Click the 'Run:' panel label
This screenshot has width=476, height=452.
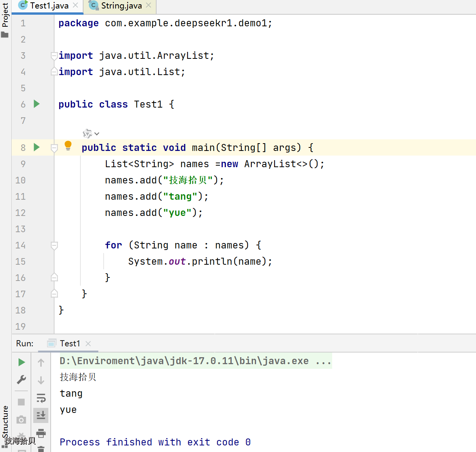click(x=25, y=344)
